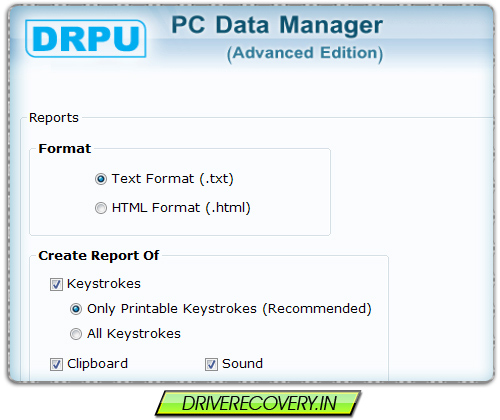Click the "Sound" label text
The height and width of the screenshot is (420, 500).
[x=242, y=364]
